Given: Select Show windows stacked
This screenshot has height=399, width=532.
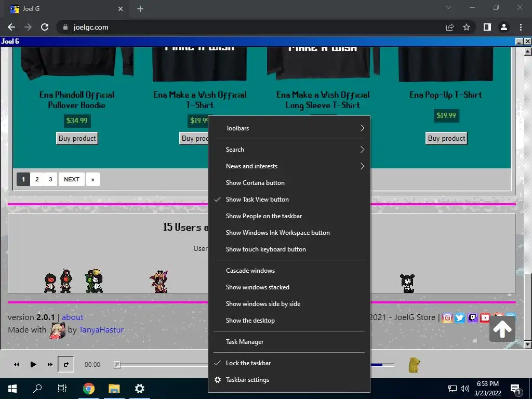Looking at the screenshot, I should pyautogui.click(x=289, y=287).
